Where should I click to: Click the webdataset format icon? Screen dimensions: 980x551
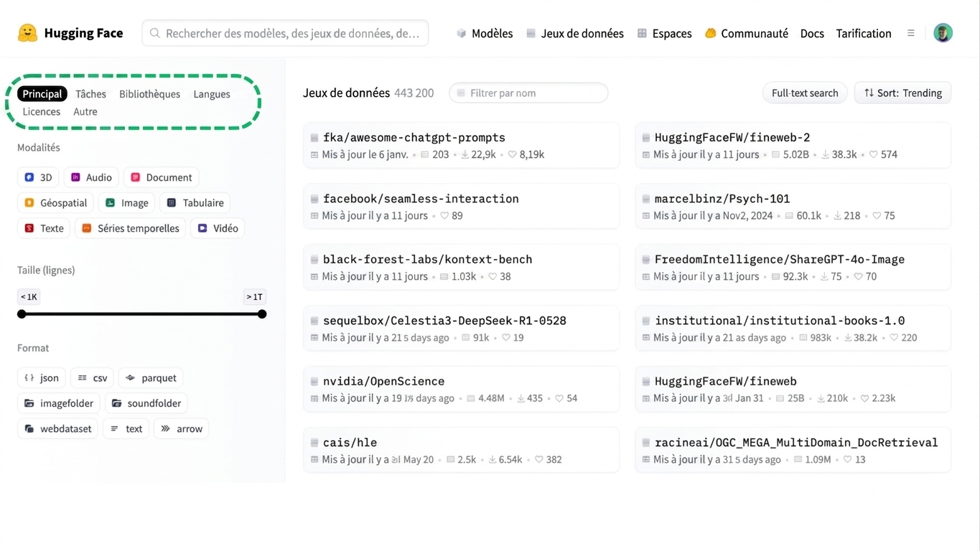[29, 429]
